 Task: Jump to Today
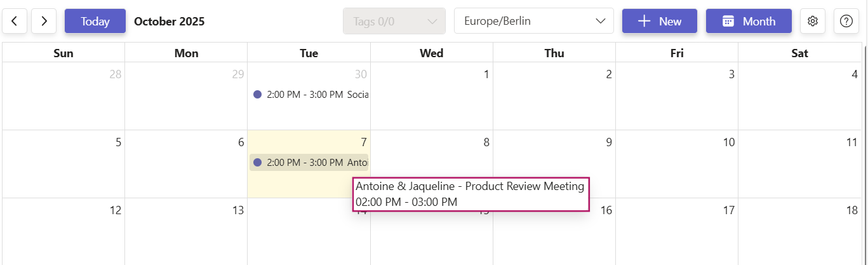point(95,21)
